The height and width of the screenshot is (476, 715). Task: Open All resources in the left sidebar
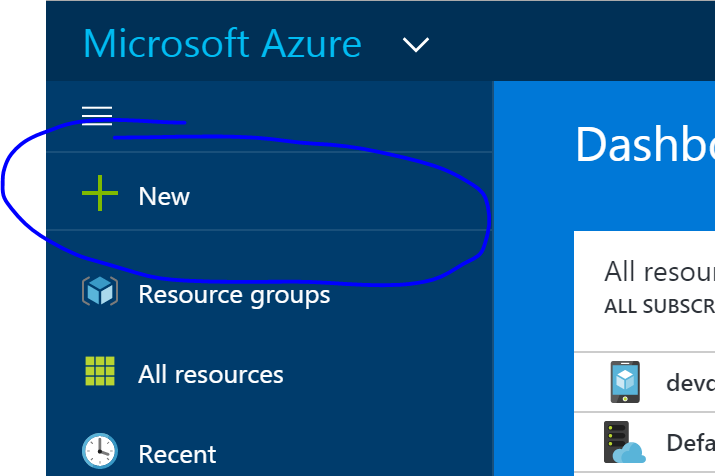[x=211, y=374]
